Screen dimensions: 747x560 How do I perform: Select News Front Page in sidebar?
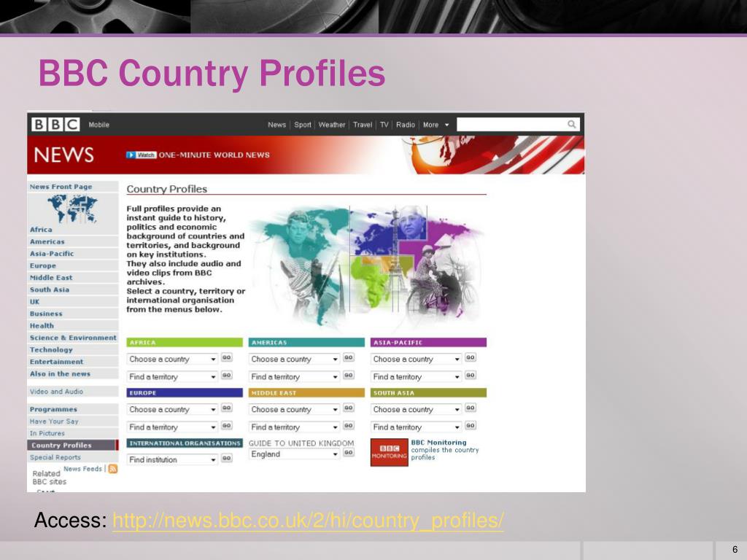tap(73, 187)
